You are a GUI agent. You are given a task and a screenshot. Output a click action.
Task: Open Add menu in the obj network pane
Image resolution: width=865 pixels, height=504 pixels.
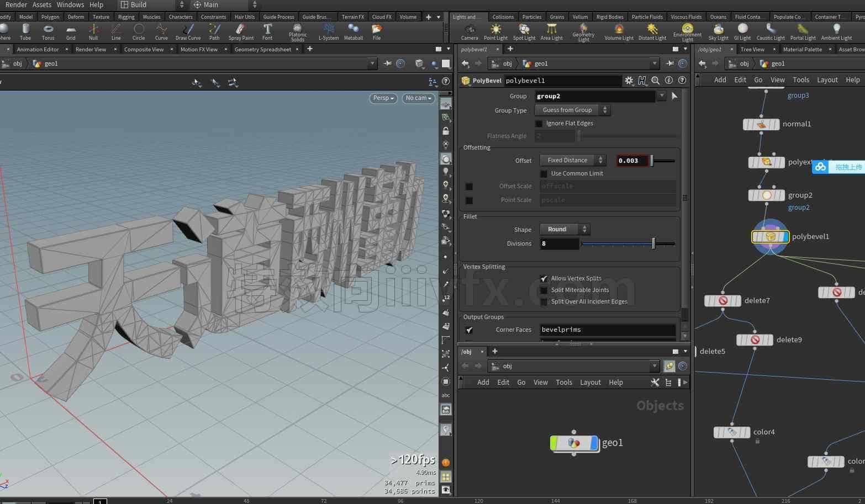click(483, 383)
